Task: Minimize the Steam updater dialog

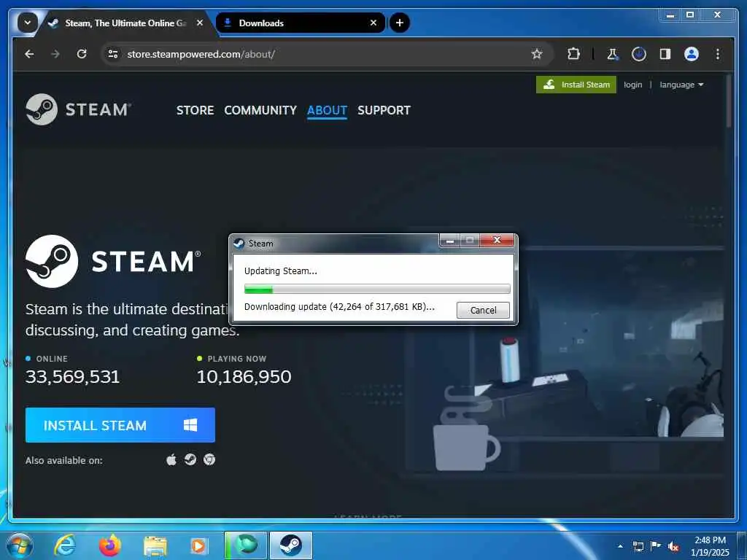Action: [449, 241]
